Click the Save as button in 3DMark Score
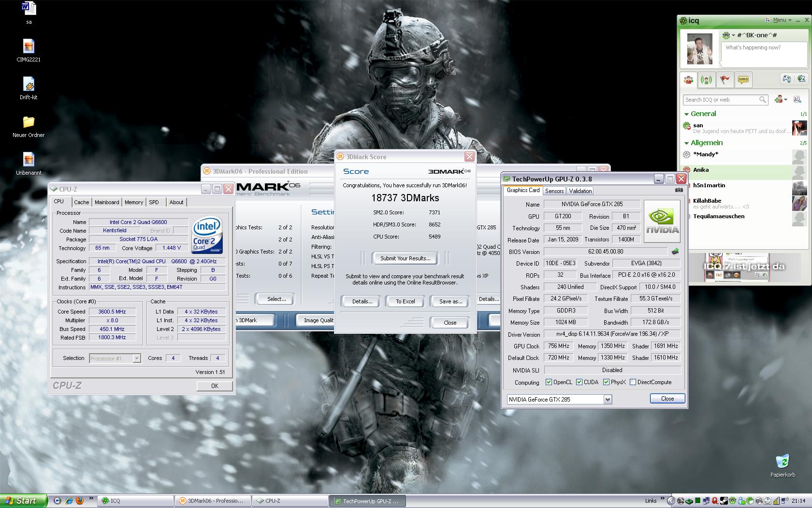Screen dimensions: 812x508 [x=450, y=301]
